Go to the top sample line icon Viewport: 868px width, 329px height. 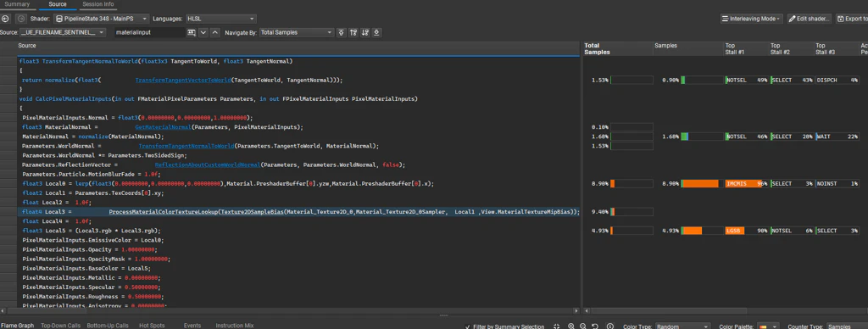[x=341, y=33]
